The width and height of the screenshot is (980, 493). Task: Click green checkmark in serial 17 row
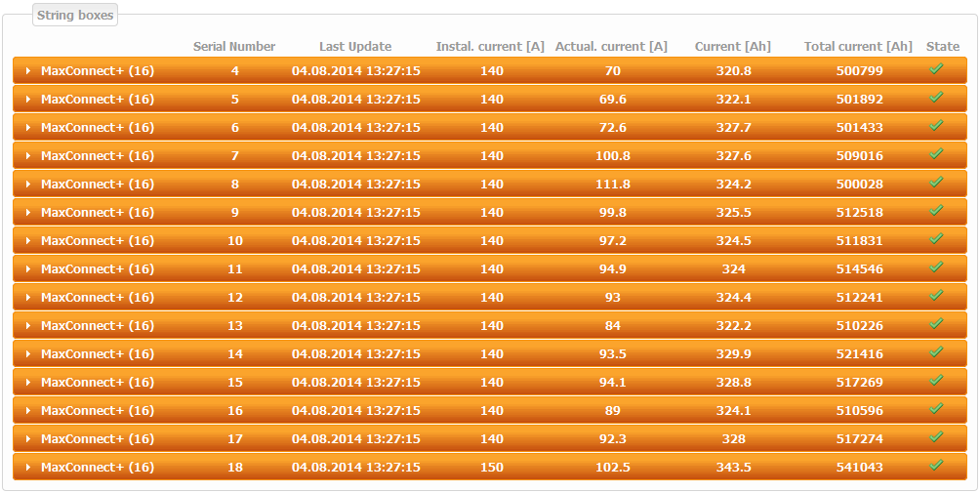pos(936,437)
